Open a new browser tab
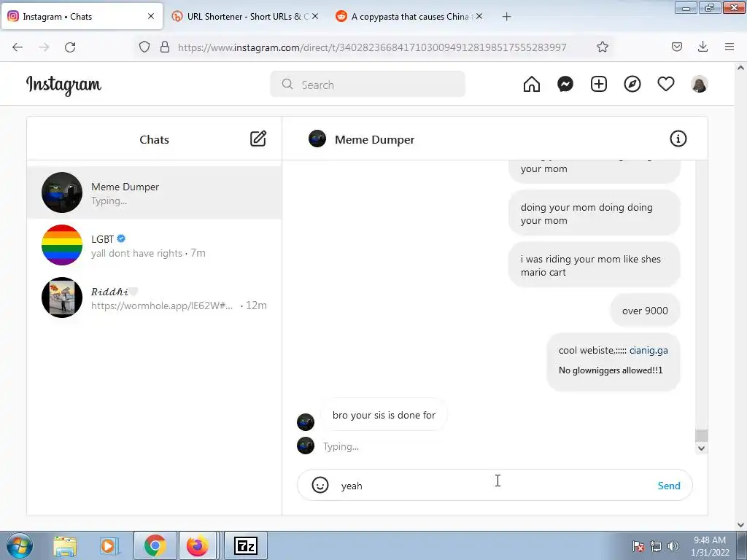 (506, 17)
